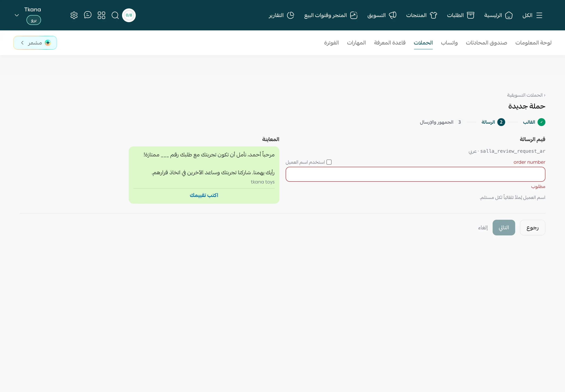Viewport: 565px width, 392px height.
Task: Click the tkana toys preview footer
Action: pyautogui.click(x=262, y=182)
